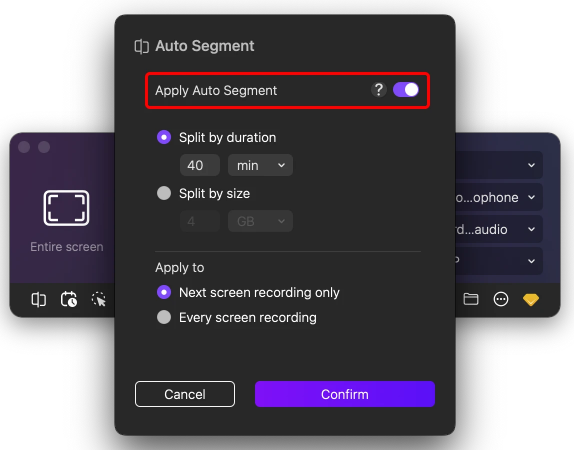
Task: Click the more options ellipsis icon
Action: pos(500,299)
